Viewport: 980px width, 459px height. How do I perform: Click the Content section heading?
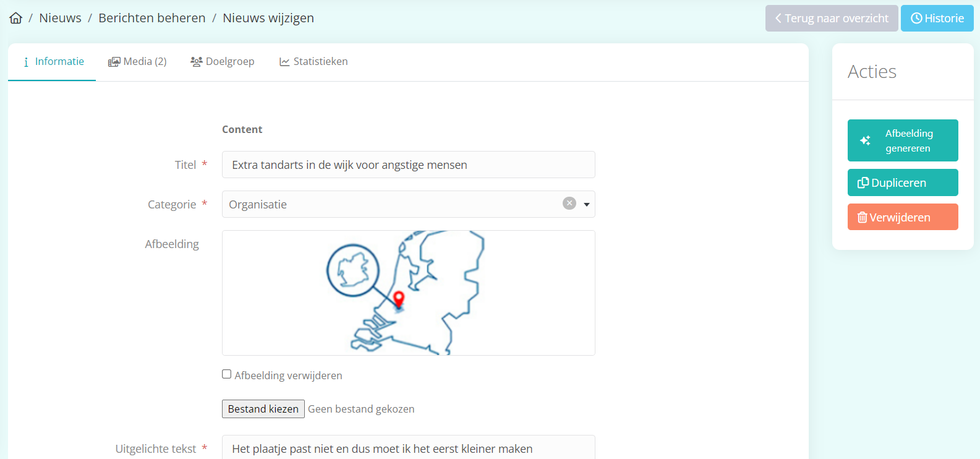tap(242, 129)
